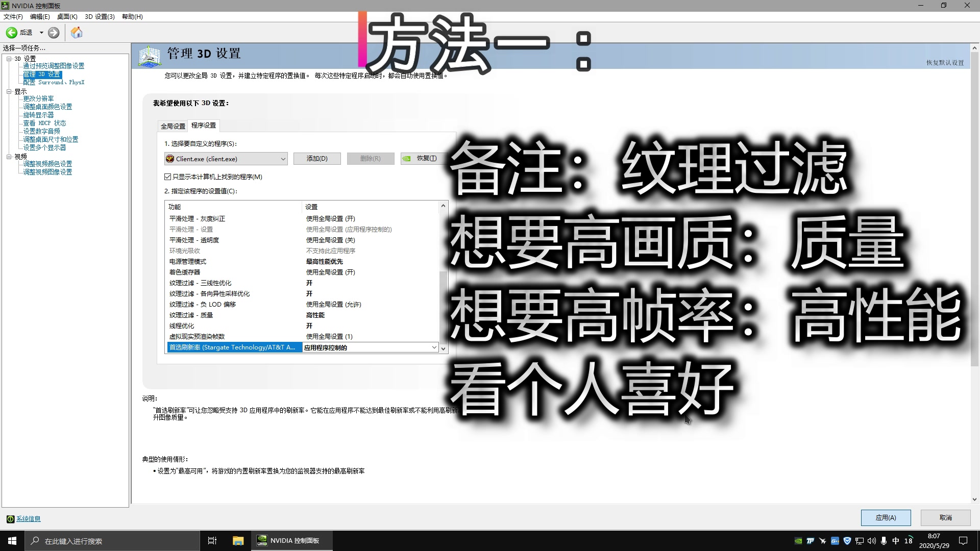This screenshot has width=980, height=551.
Task: Open the back history dropdown arrow
Action: (41, 33)
